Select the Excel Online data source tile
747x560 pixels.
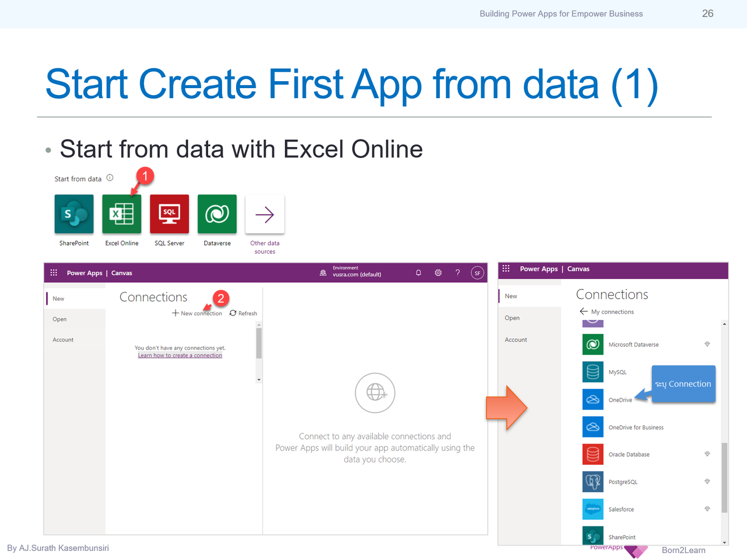(x=122, y=214)
